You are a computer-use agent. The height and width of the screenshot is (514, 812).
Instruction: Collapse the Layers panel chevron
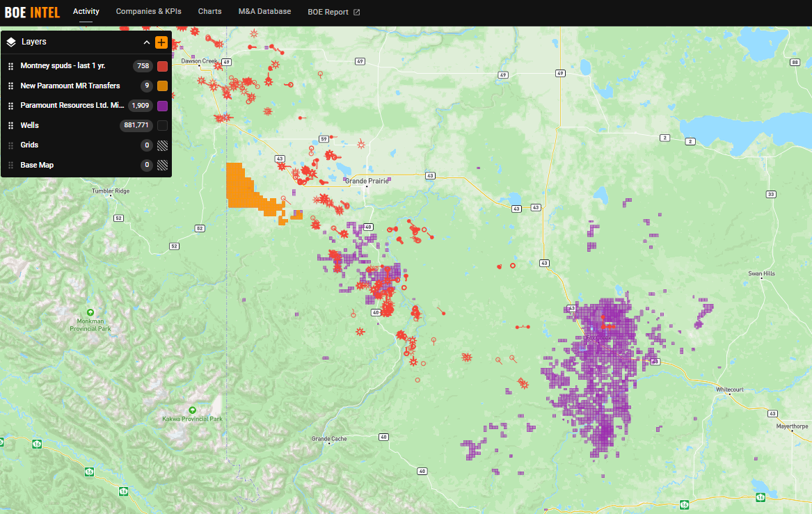click(x=147, y=42)
